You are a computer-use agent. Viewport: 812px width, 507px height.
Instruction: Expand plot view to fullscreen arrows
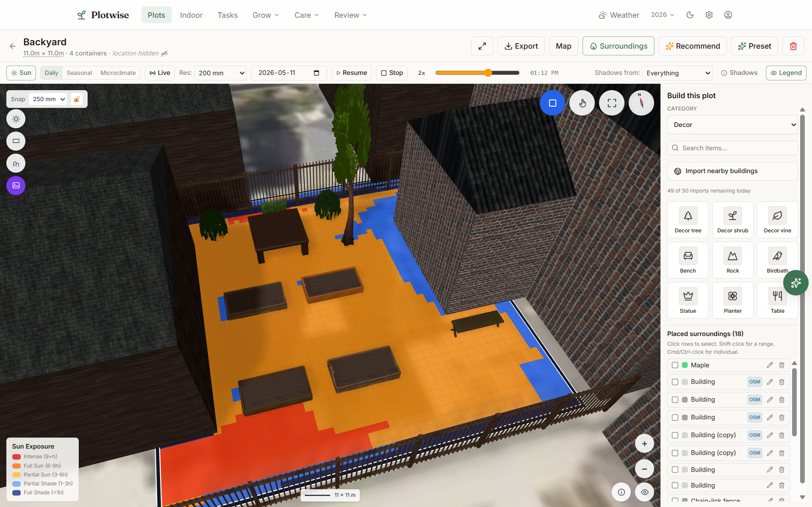(x=482, y=46)
